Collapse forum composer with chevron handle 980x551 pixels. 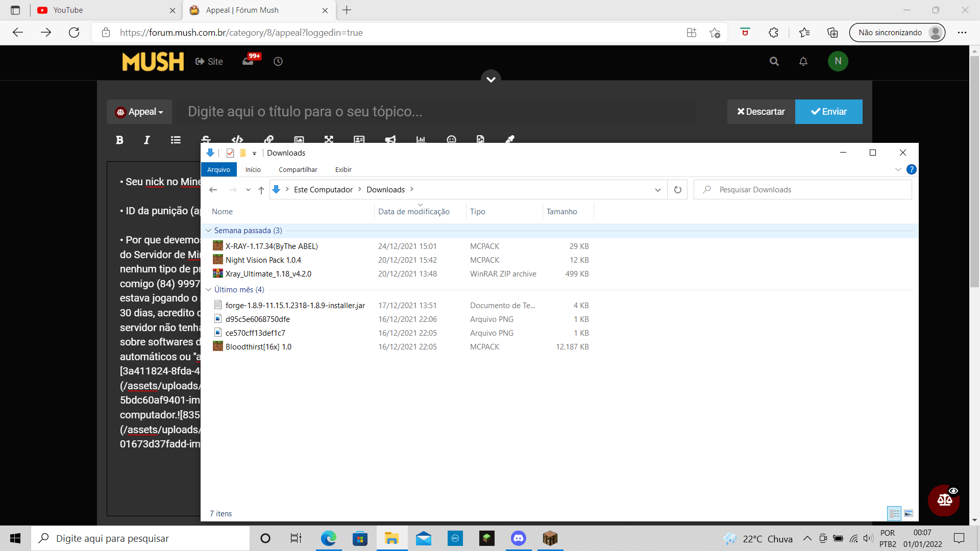pos(491,79)
